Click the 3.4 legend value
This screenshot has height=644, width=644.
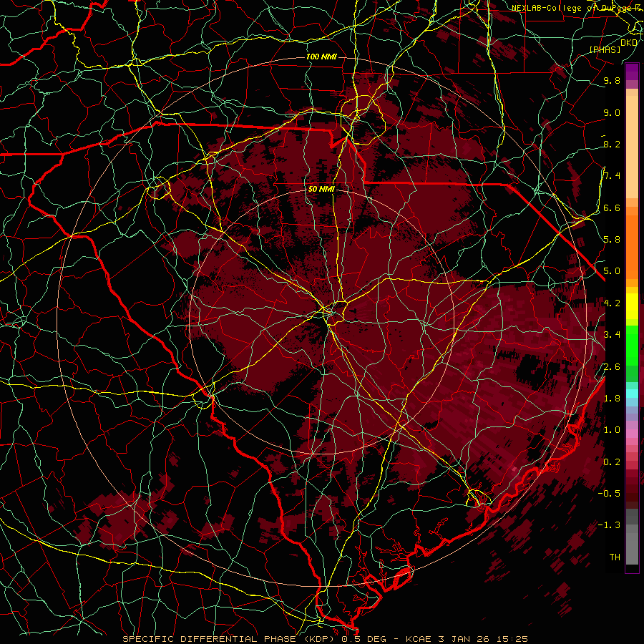pos(612,335)
